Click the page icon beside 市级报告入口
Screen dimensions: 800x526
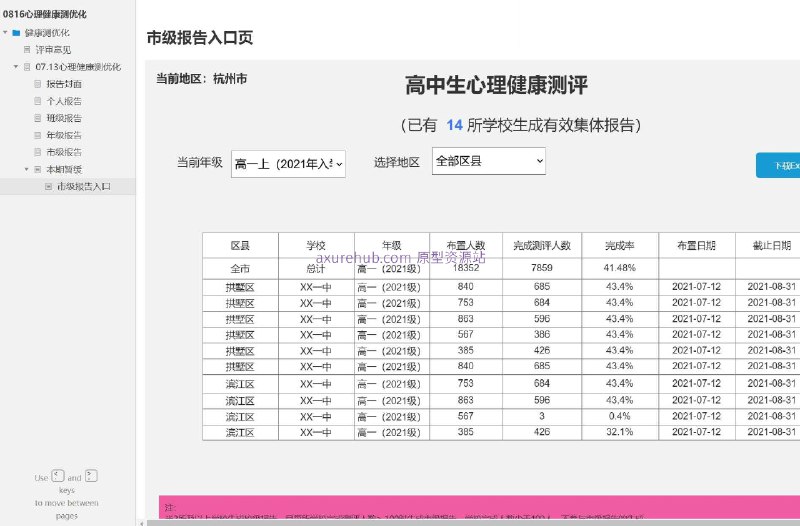point(48,186)
